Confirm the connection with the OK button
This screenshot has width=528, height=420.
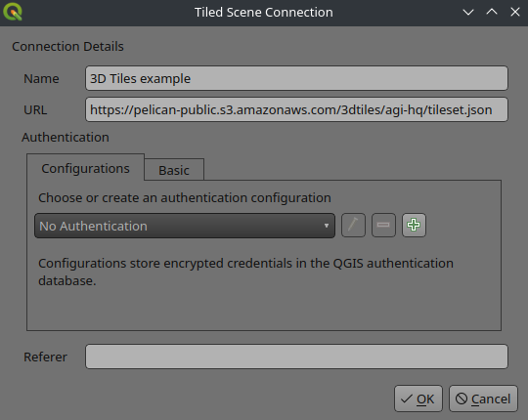[x=418, y=399]
